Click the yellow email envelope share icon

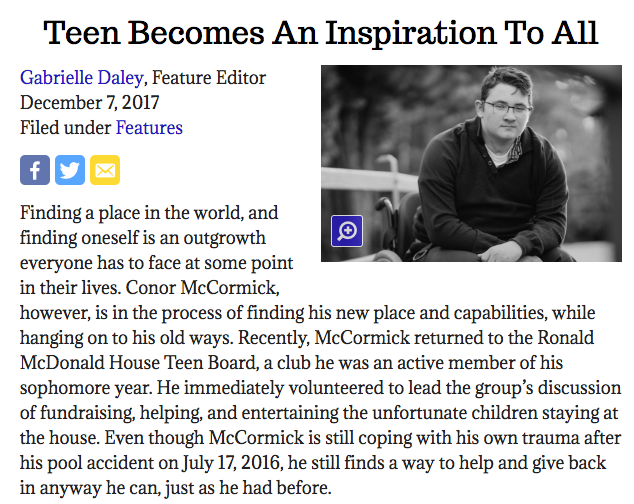105,170
